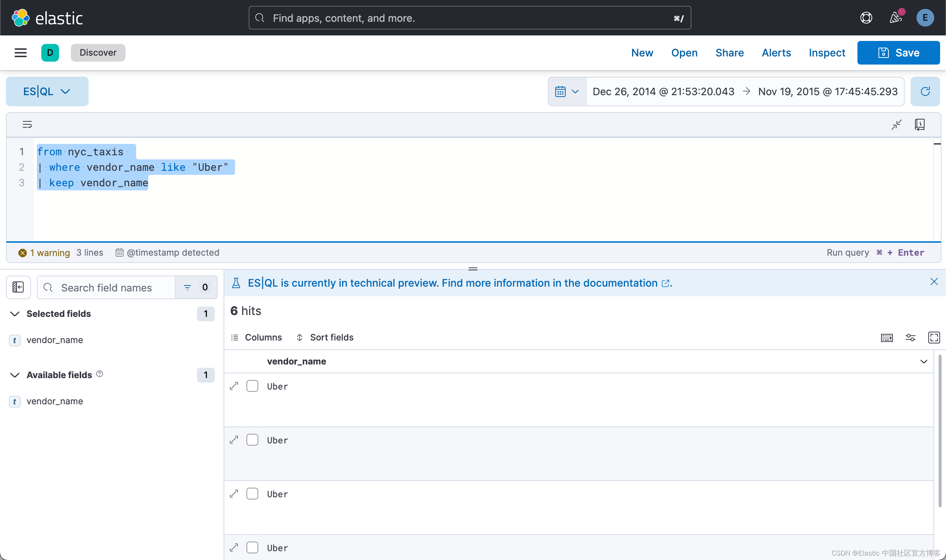Open the Inspect menu item
Screen dimensions: 946x560
point(826,53)
